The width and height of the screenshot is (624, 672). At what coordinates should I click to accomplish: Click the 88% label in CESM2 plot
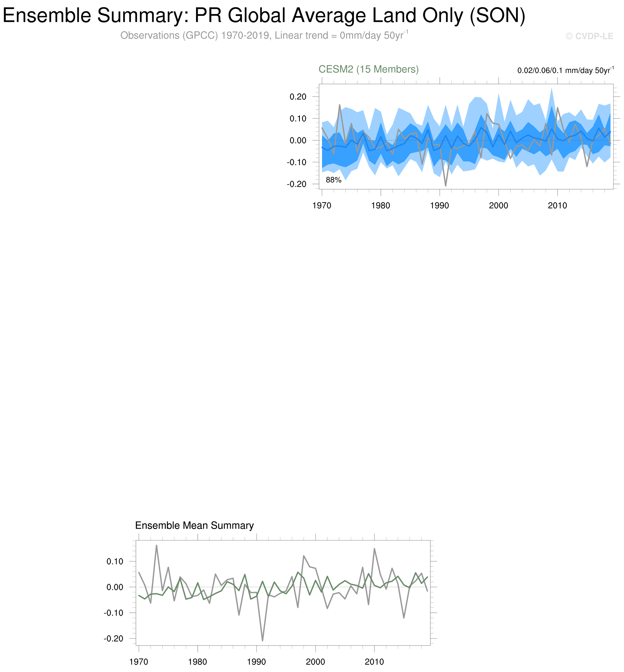tap(333, 180)
